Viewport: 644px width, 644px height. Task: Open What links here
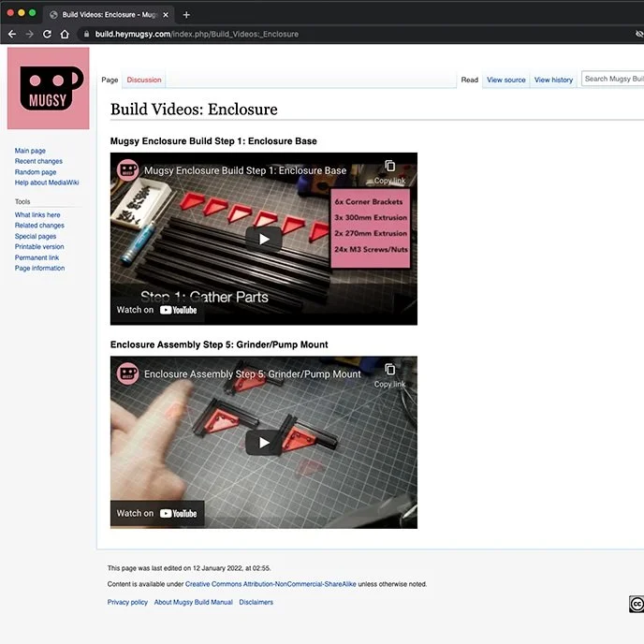[x=37, y=214]
